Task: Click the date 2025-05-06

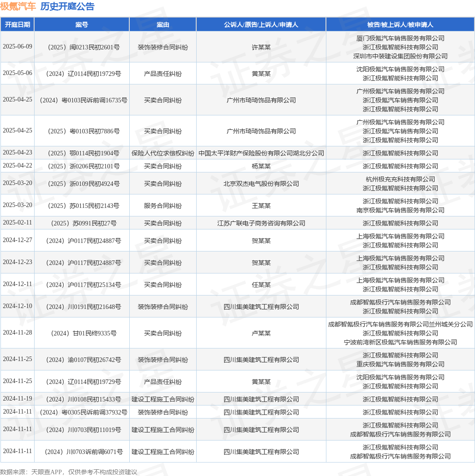Action: click(x=18, y=73)
